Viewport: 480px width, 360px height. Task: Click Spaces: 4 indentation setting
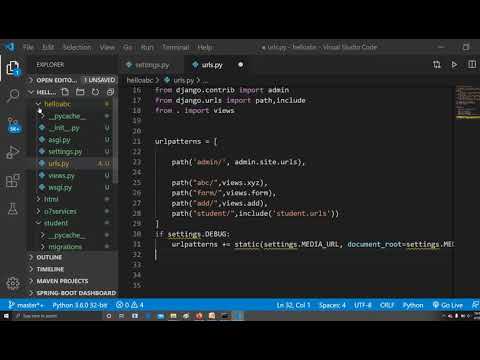click(x=332, y=305)
